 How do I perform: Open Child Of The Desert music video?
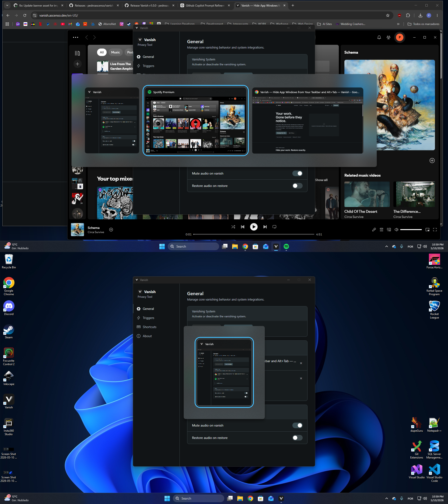[367, 200]
